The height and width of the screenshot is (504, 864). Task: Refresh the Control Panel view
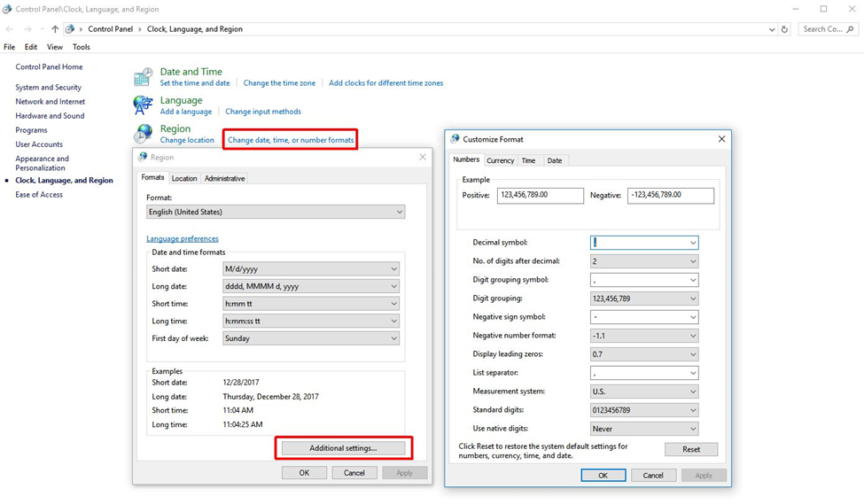[x=784, y=29]
